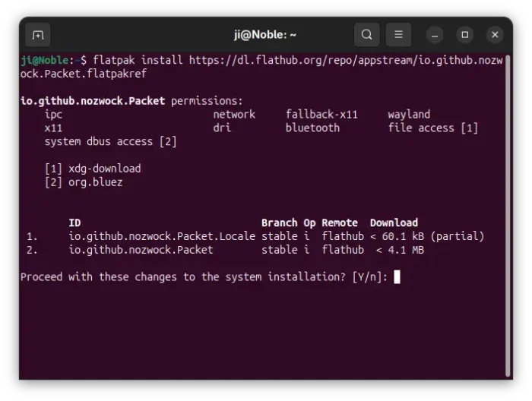Close the terminal window
This screenshot has width=532, height=401.
point(495,35)
